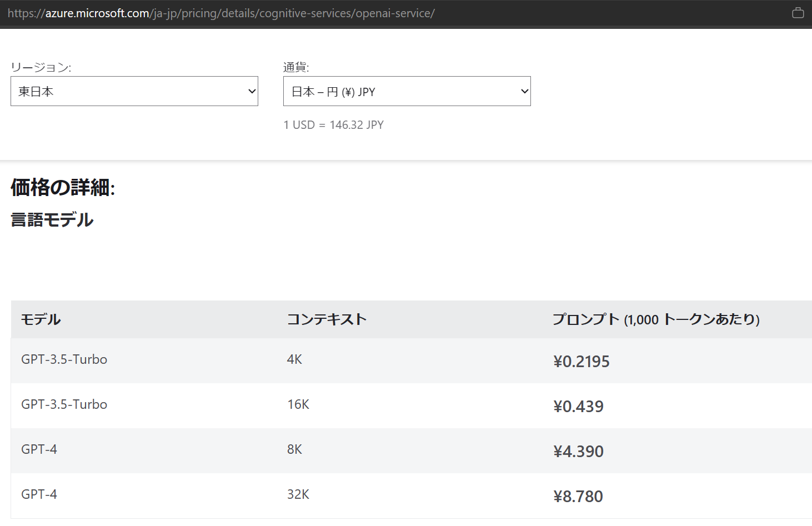Click the コンテキスト column header
Screen dimensions: 812x526
tap(327, 319)
